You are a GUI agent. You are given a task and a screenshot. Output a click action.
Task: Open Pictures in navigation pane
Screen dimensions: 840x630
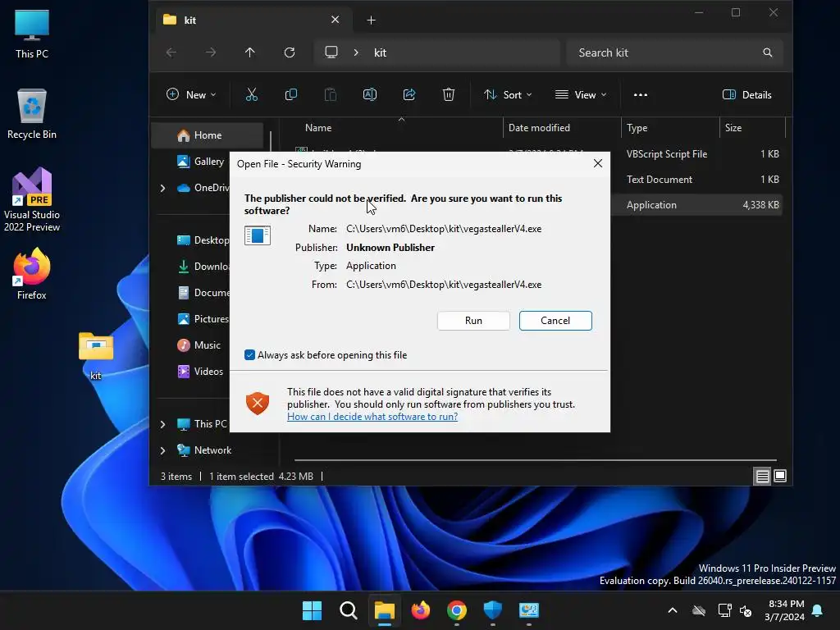pos(203,319)
